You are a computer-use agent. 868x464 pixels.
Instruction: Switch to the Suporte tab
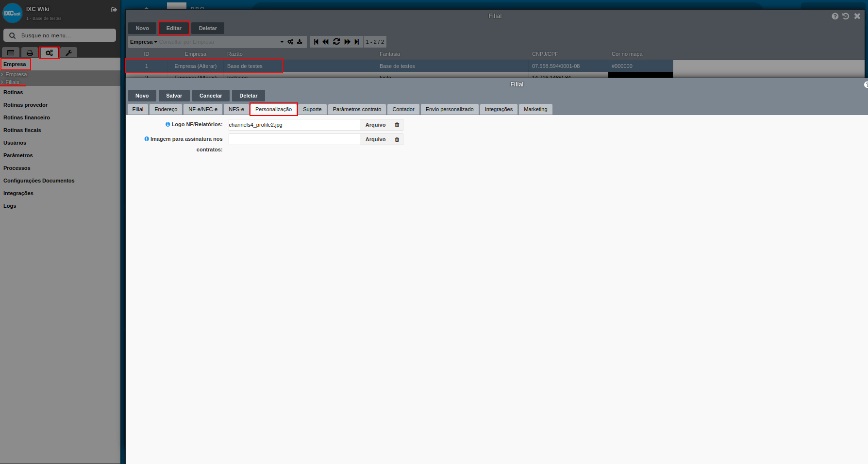tap(312, 109)
